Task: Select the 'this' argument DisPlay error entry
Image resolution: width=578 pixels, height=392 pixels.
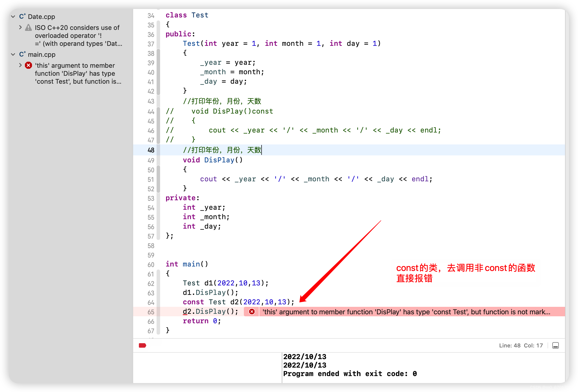Action: 77,73
